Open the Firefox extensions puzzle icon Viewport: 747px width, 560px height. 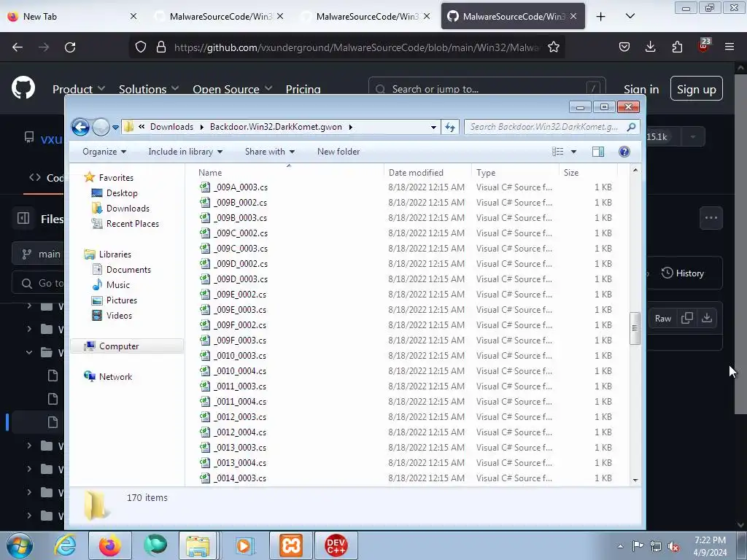click(x=677, y=47)
